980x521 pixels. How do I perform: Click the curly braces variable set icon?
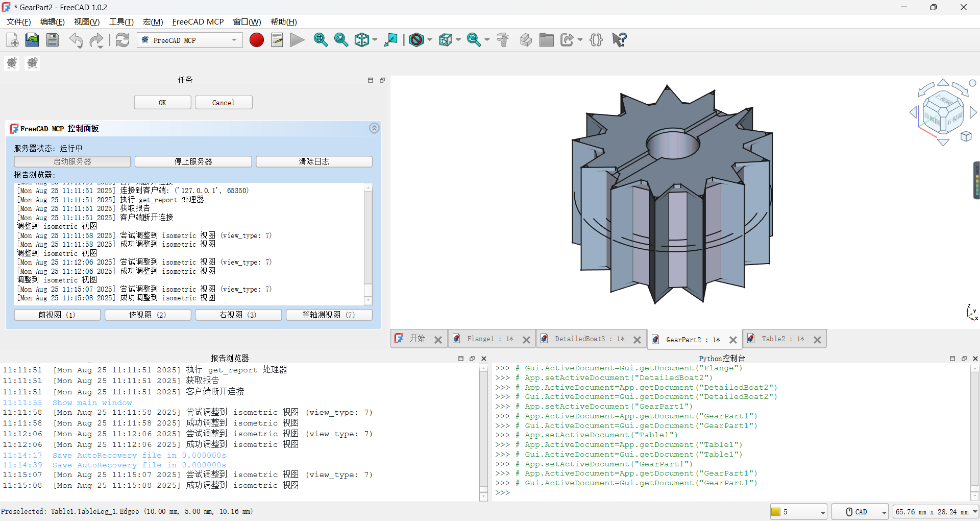point(596,40)
